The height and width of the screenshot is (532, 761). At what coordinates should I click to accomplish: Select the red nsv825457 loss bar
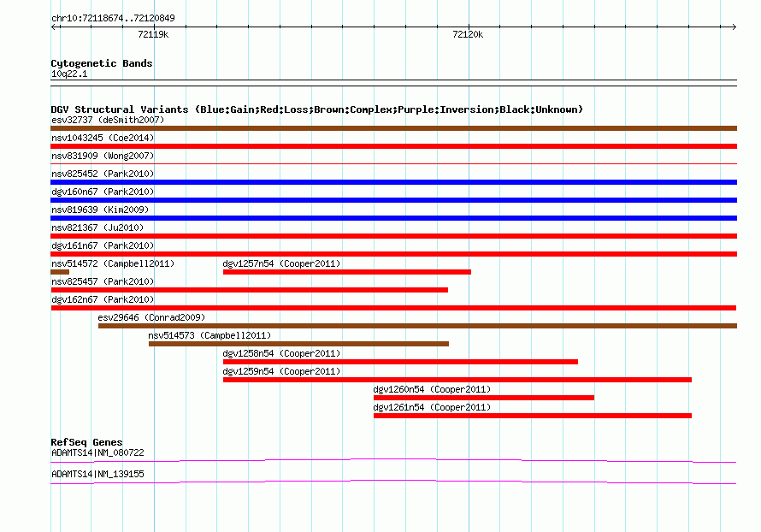pyautogui.click(x=249, y=290)
